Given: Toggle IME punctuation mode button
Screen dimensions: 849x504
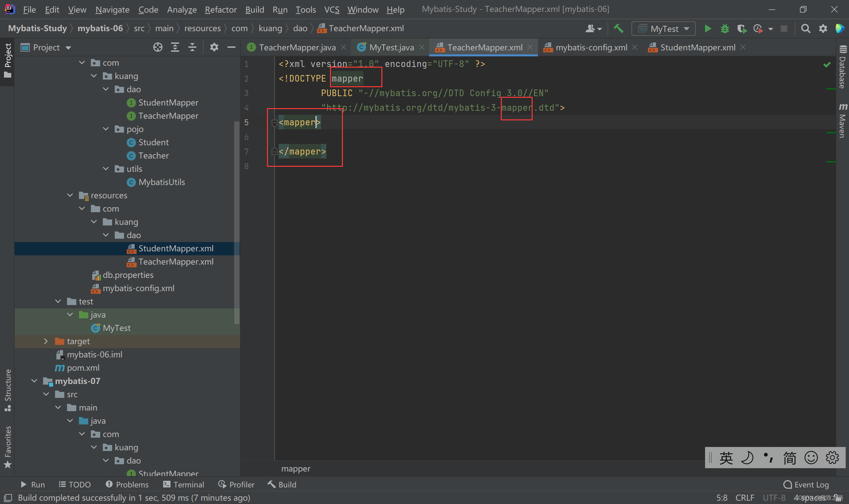Looking at the screenshot, I should tap(768, 458).
